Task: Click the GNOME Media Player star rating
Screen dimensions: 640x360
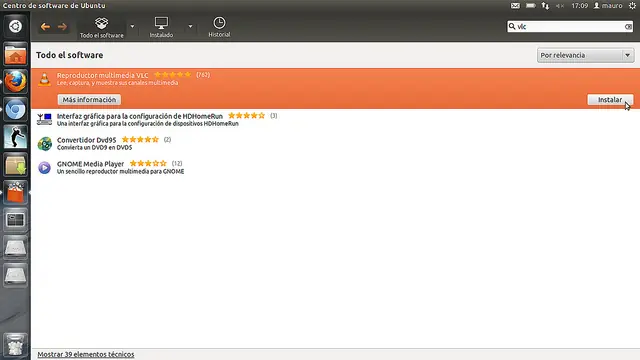Action: [x=148, y=163]
